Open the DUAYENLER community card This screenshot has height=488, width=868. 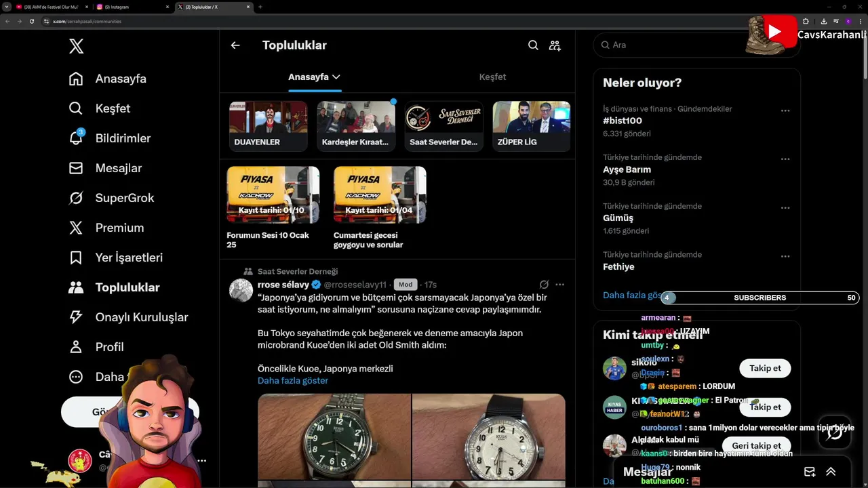coord(268,126)
